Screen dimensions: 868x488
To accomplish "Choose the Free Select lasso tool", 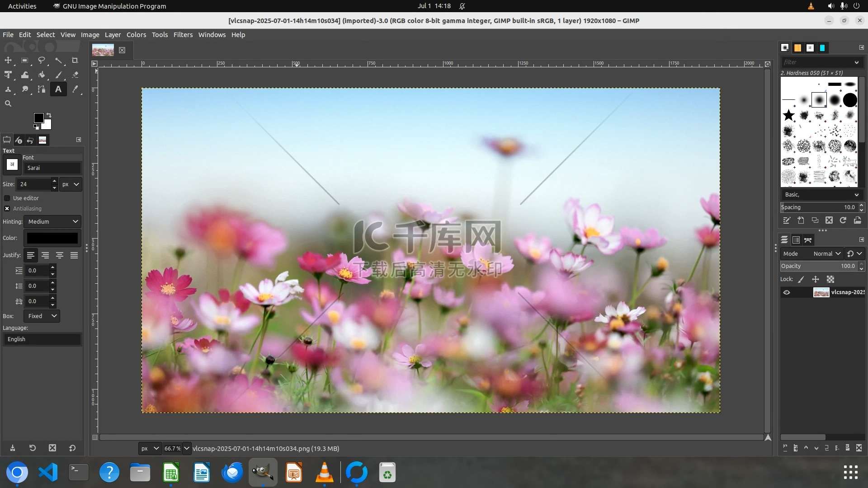I will pyautogui.click(x=42, y=61).
